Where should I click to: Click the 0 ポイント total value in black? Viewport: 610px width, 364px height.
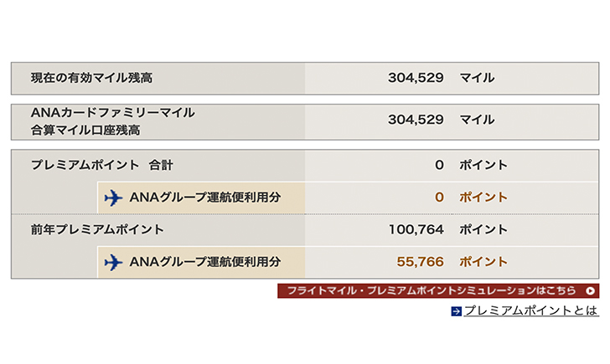coord(471,165)
